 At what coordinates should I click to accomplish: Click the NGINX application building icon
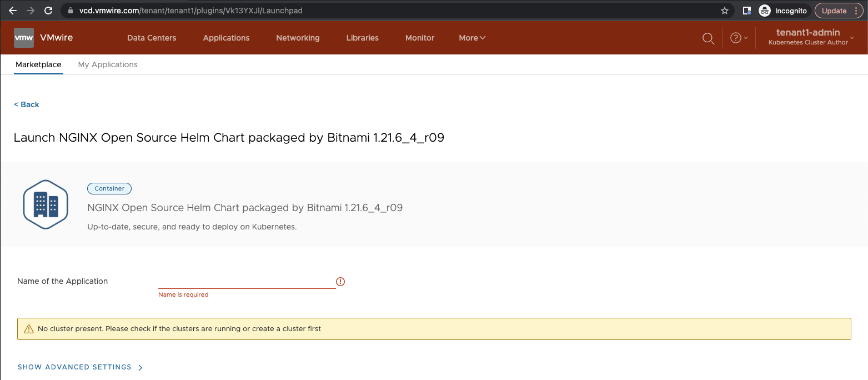pos(46,204)
